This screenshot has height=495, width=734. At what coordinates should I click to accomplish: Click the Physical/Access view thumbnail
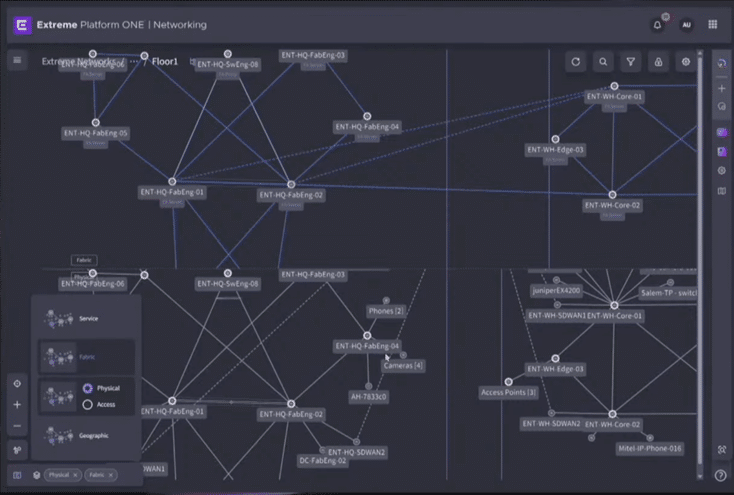click(x=59, y=397)
